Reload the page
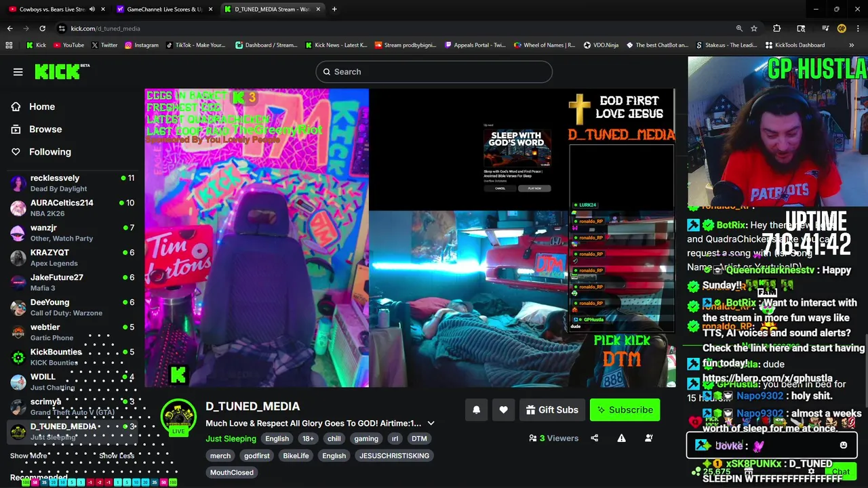This screenshot has height=488, width=868. pos(42,28)
